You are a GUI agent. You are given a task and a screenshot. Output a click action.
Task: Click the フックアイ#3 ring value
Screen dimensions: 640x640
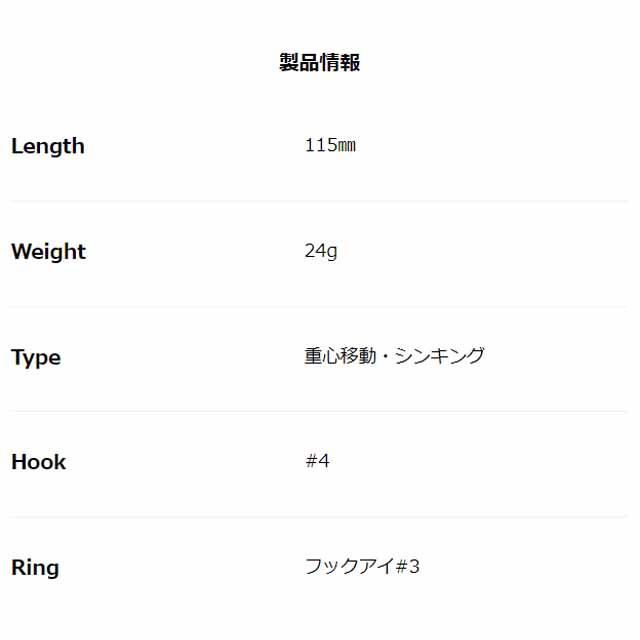pos(362,567)
